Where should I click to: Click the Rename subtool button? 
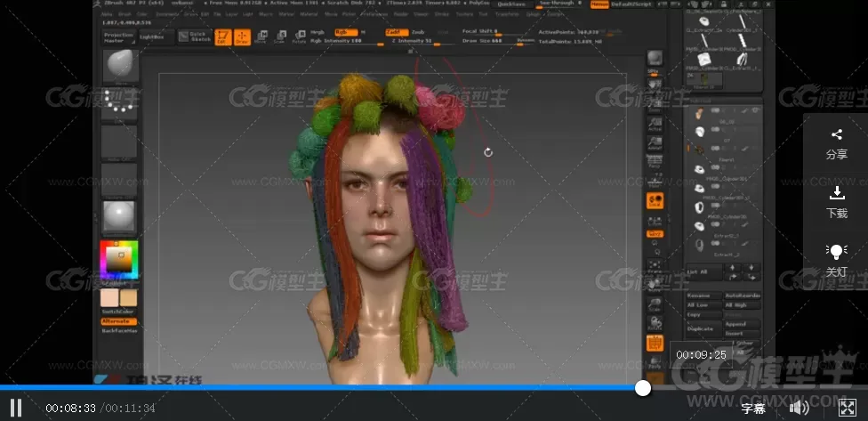[x=704, y=296]
